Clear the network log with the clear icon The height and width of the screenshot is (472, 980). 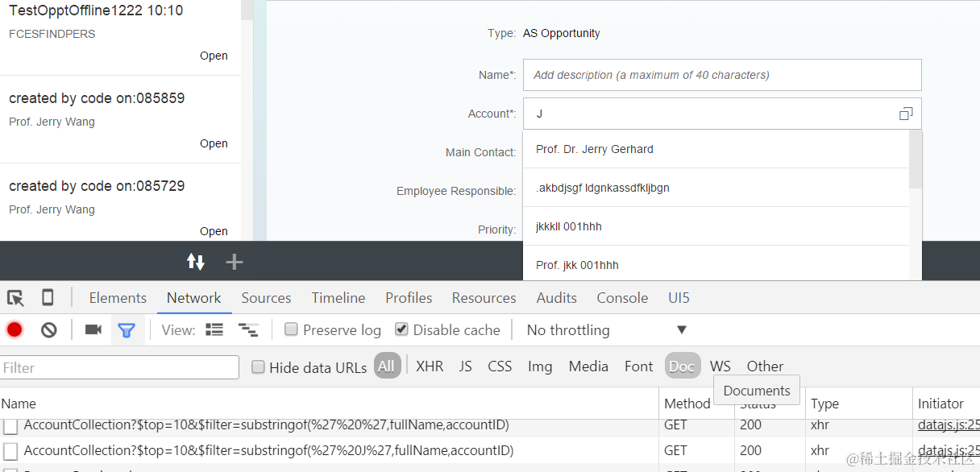pos(49,329)
